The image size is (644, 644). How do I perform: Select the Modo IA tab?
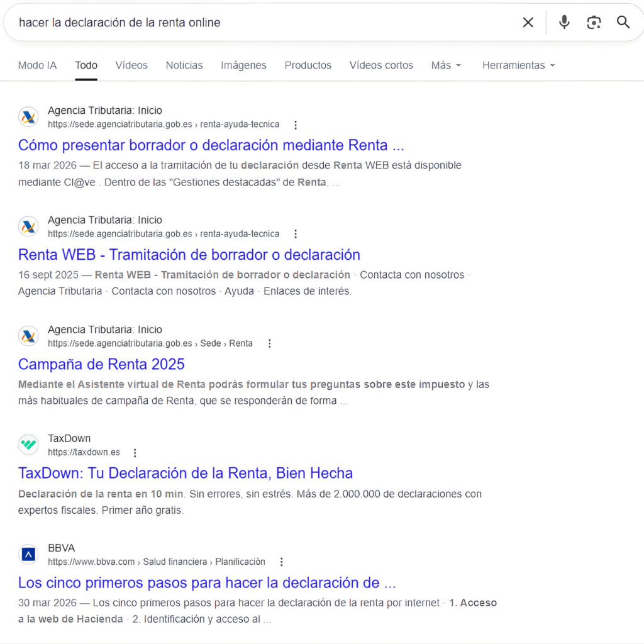(37, 65)
